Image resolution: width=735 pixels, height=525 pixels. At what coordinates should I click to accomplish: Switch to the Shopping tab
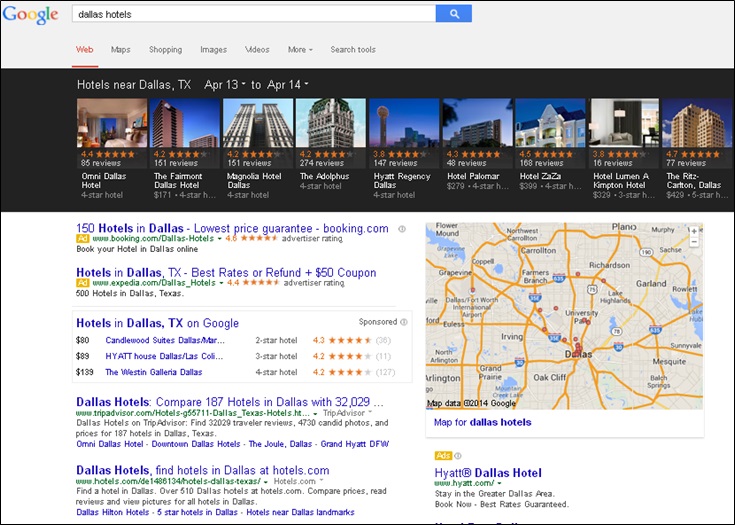(x=165, y=50)
